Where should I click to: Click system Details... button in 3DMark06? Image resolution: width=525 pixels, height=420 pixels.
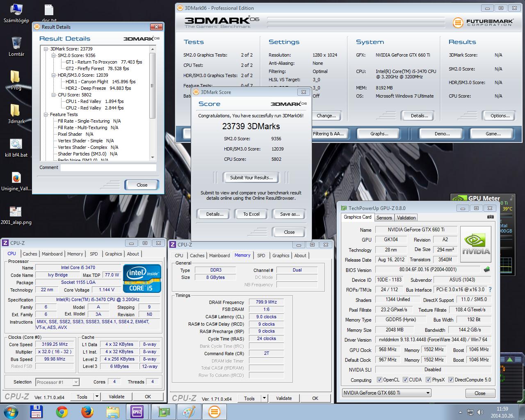coord(419,116)
